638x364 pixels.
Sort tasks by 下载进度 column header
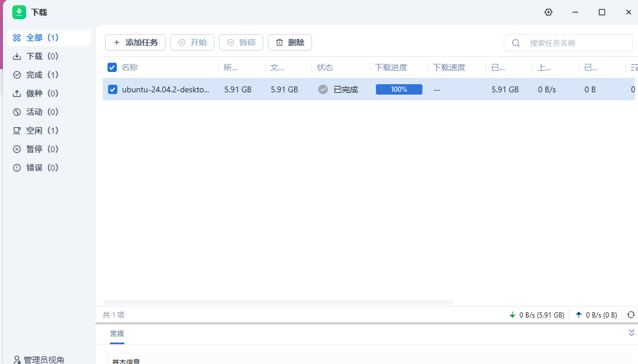tap(391, 67)
